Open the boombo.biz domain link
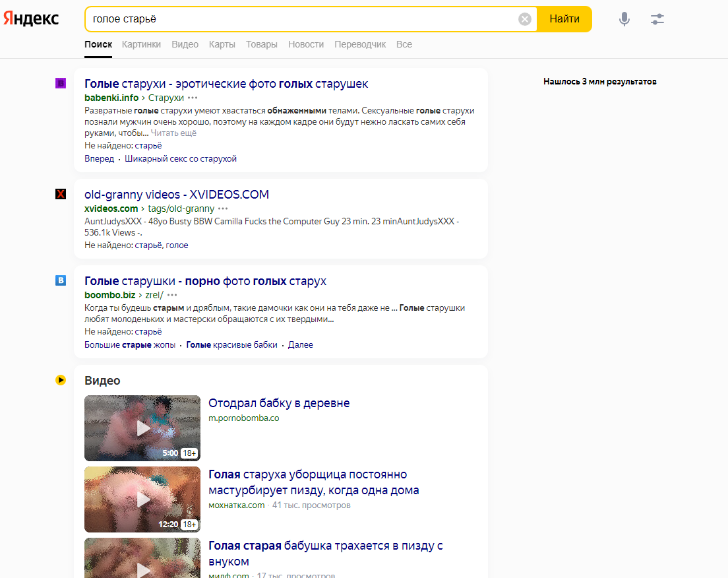The image size is (728, 578). click(110, 295)
